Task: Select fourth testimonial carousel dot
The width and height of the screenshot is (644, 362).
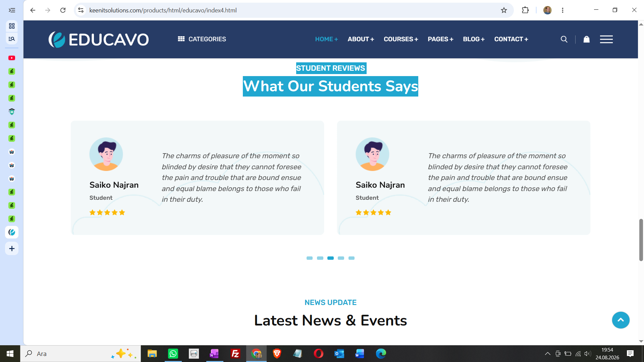Action: tap(341, 258)
